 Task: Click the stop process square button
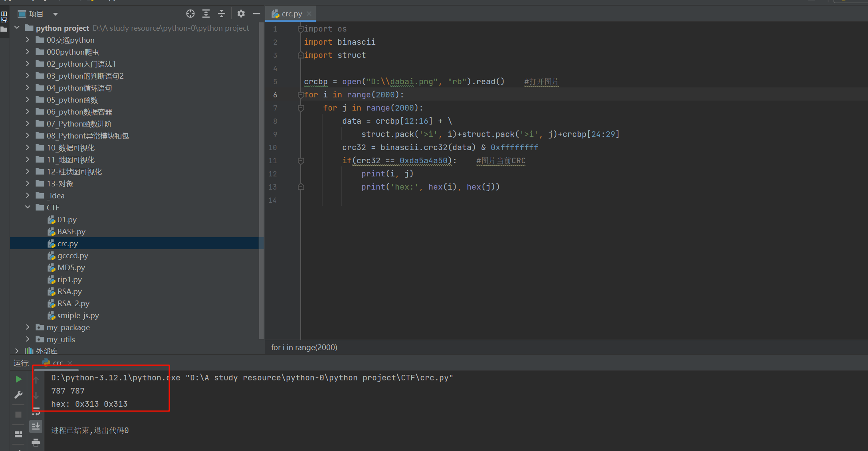(18, 415)
